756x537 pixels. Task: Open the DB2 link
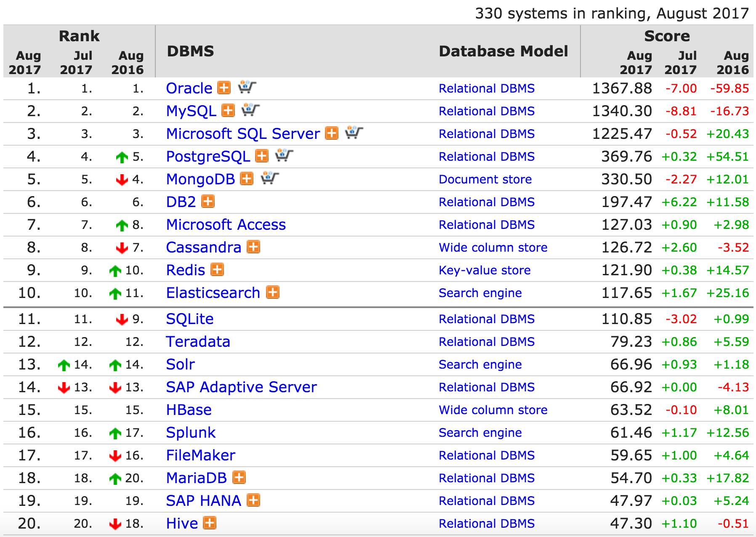181,202
